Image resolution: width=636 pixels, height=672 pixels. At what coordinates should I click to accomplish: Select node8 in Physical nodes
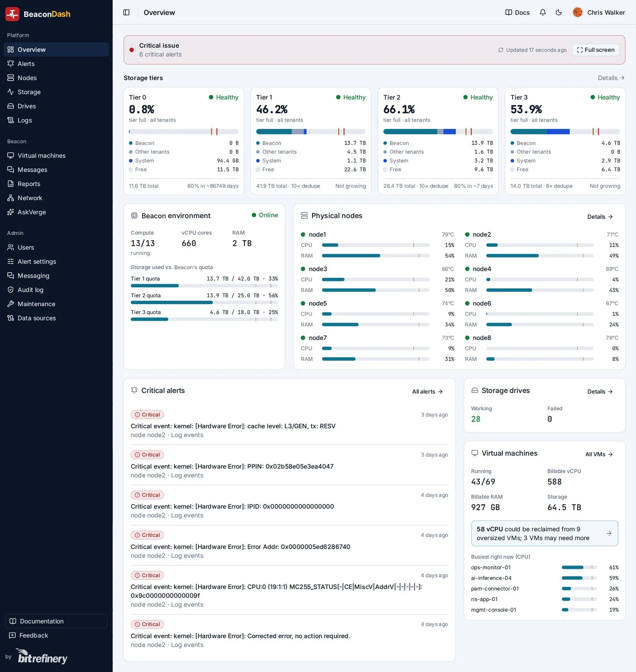point(482,338)
